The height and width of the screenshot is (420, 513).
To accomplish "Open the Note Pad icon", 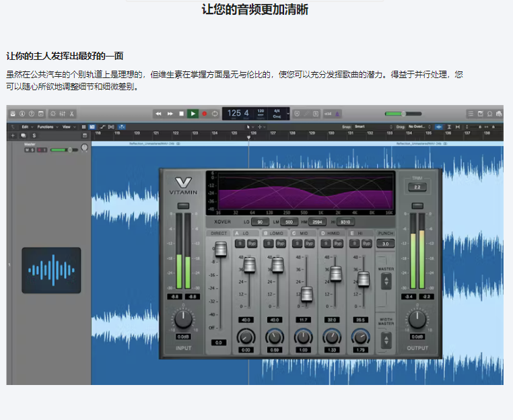I will 480,114.
